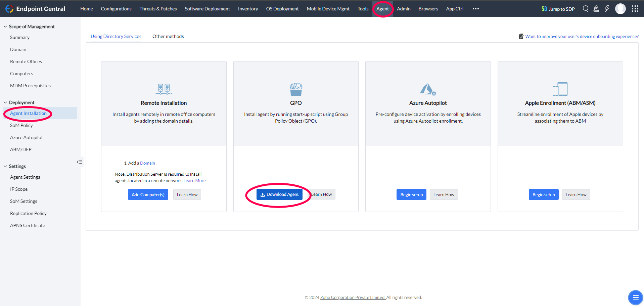Open Replication Policy in the sidebar
Screen dimensions: 644x306
click(28, 213)
